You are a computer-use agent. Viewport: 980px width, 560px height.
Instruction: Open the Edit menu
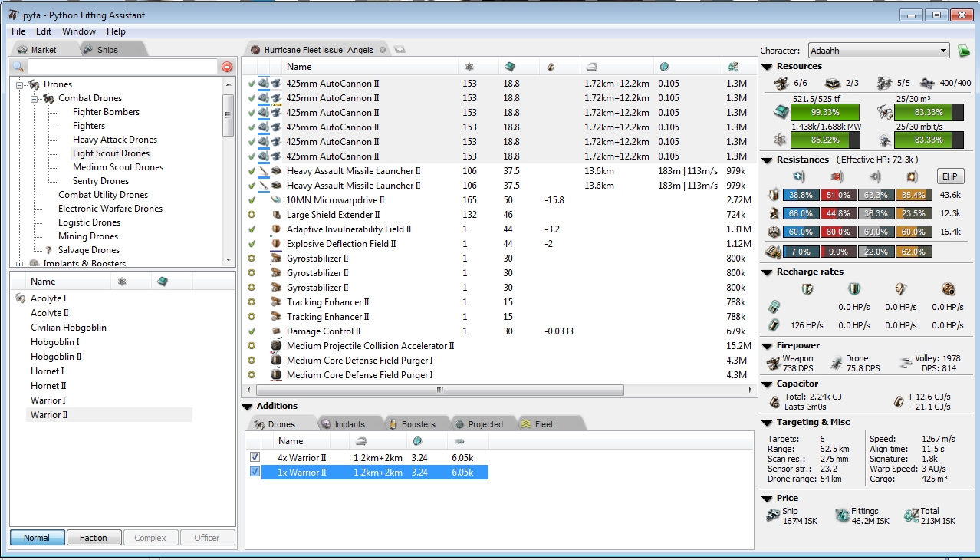(x=44, y=31)
